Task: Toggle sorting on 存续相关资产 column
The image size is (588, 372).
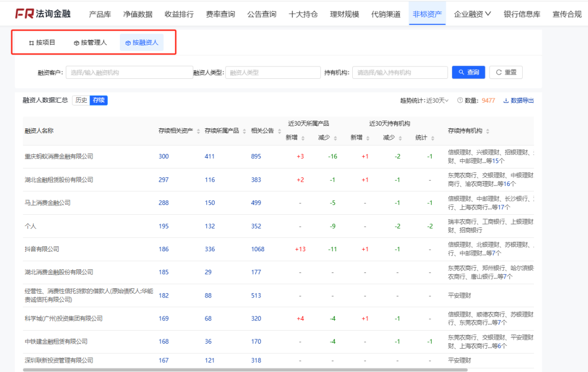Action: click(198, 130)
